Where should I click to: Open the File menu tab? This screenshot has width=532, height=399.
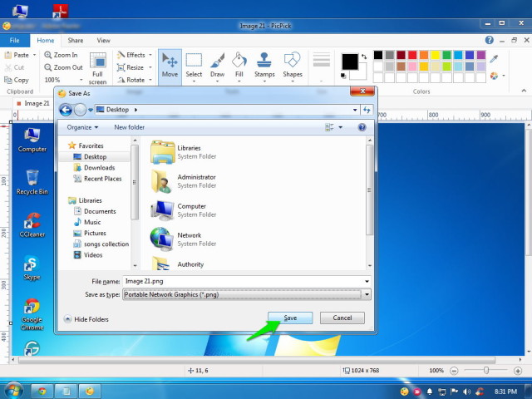coord(14,41)
